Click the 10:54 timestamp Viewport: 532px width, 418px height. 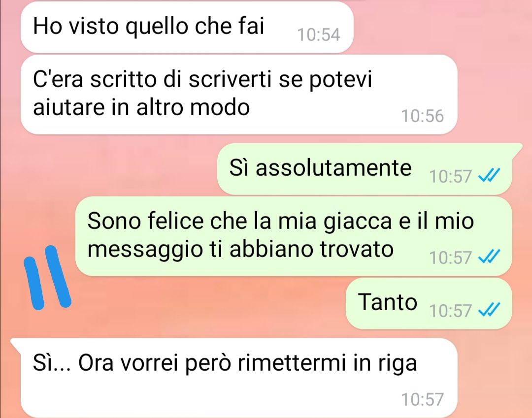point(319,34)
